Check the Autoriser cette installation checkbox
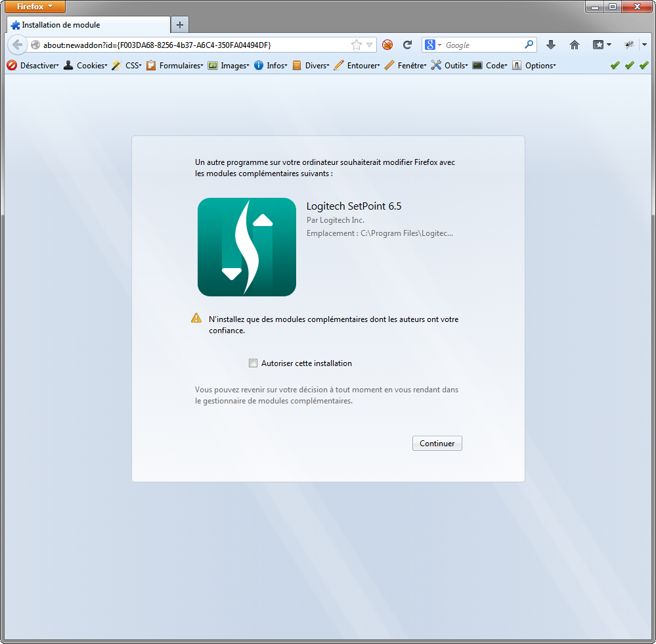Viewport: 656px width, 644px height. coord(253,363)
